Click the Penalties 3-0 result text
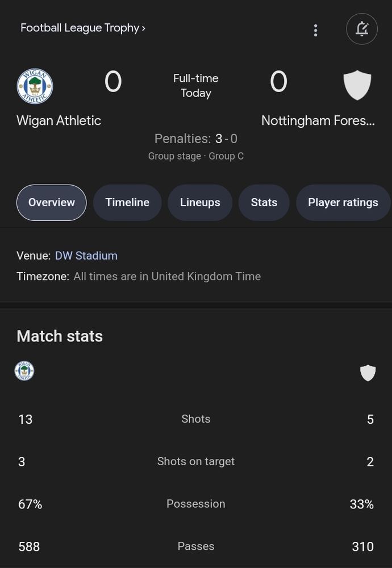This screenshot has height=568, width=392. [196, 139]
